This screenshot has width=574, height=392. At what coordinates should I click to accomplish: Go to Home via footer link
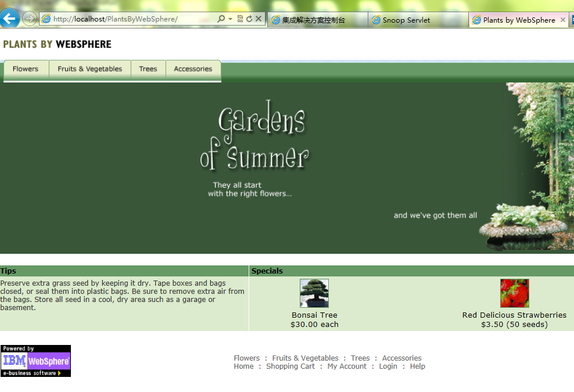(x=244, y=366)
